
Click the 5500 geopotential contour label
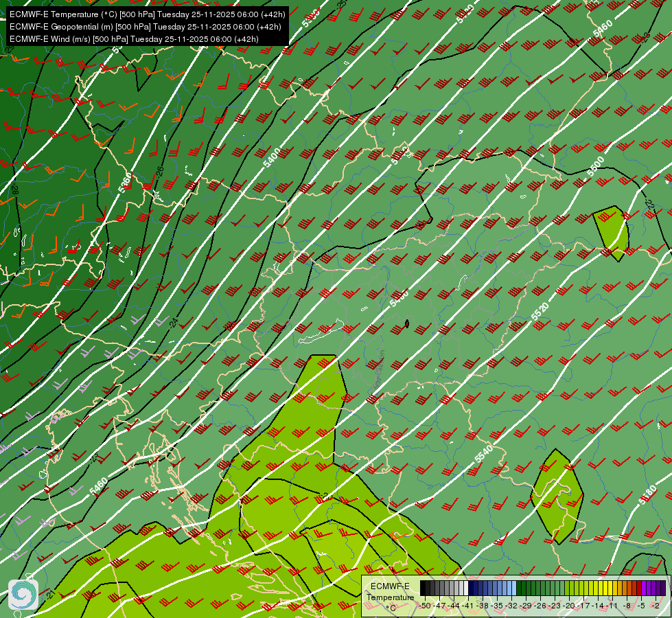tap(596, 166)
